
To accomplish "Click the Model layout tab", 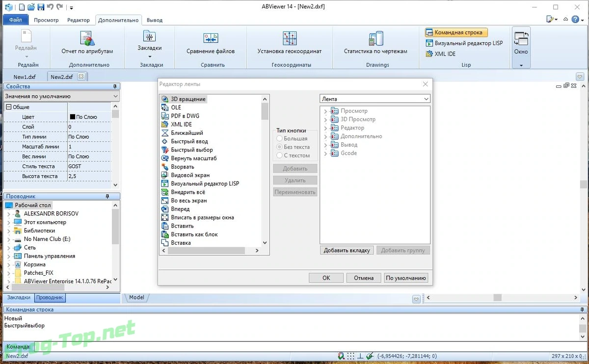I will (x=136, y=297).
